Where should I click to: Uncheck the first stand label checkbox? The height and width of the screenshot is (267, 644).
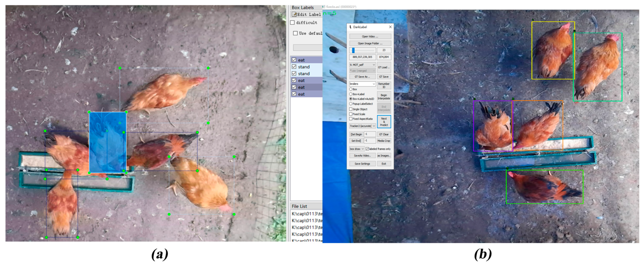294,67
